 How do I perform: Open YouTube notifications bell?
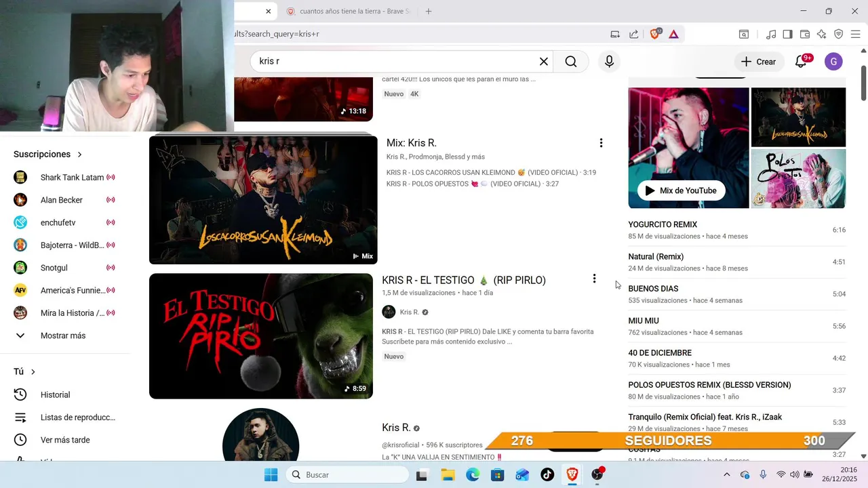pyautogui.click(x=802, y=61)
